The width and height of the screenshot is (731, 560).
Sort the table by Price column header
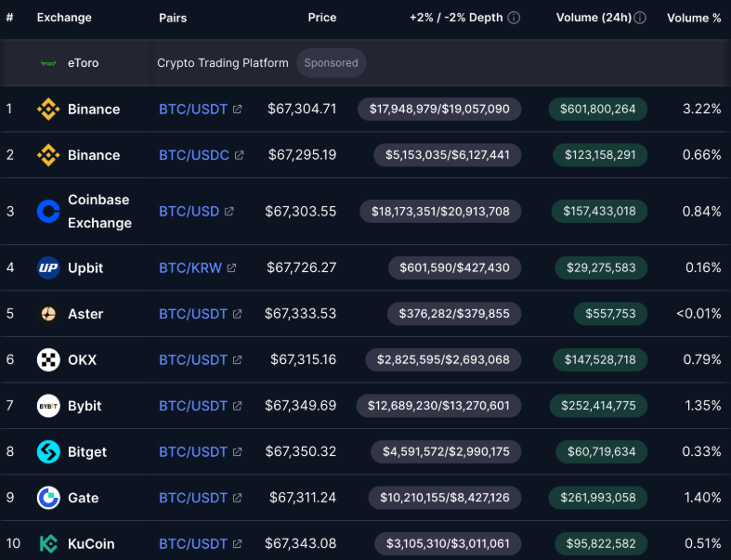pos(322,18)
